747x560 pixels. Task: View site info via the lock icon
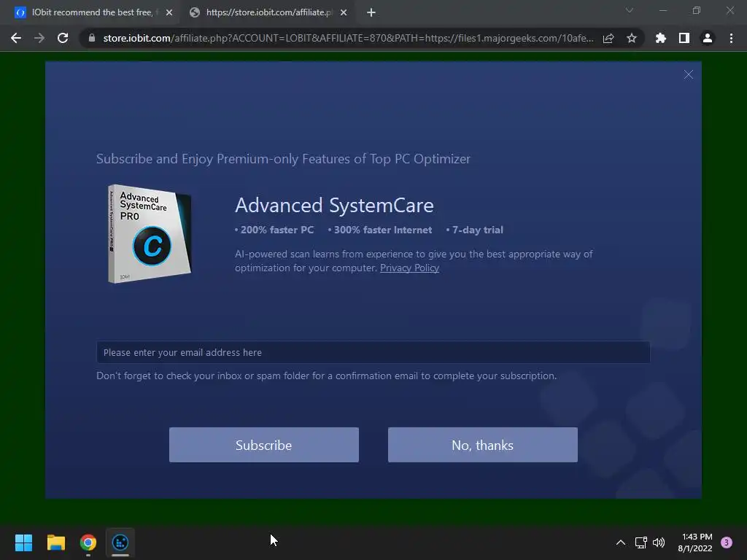click(92, 38)
